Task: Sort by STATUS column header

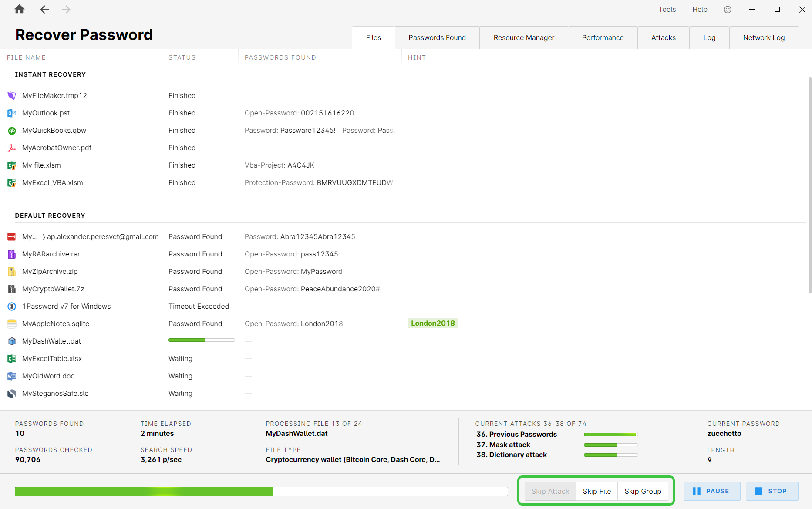Action: pos(182,57)
